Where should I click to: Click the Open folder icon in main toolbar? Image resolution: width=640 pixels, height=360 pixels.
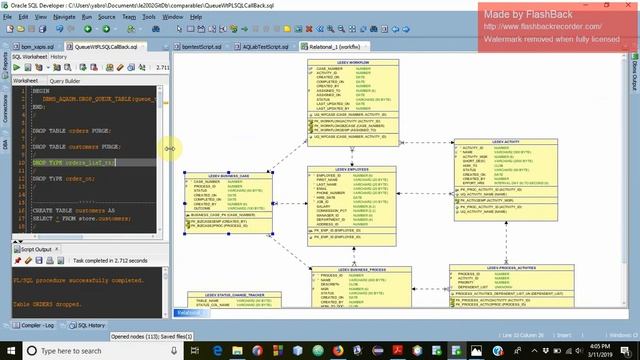coord(20,29)
